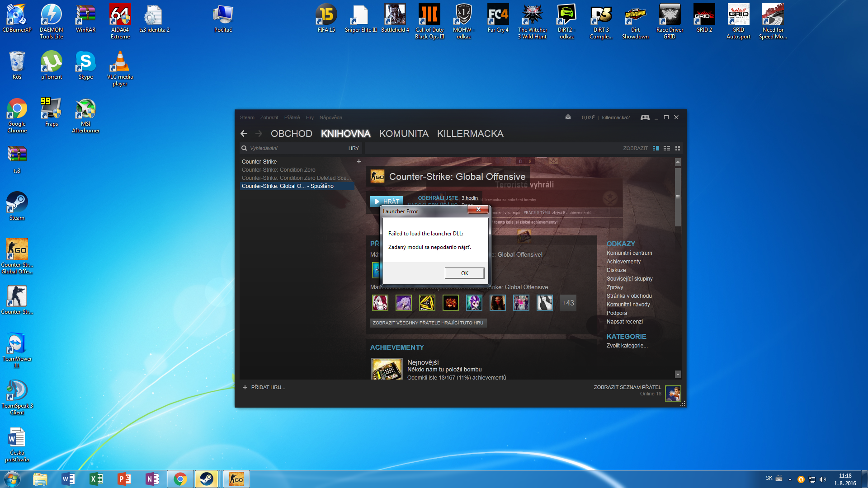Select Counter-Strike: Condition Zero in the game list
Image resolution: width=868 pixels, height=488 pixels.
click(297, 170)
